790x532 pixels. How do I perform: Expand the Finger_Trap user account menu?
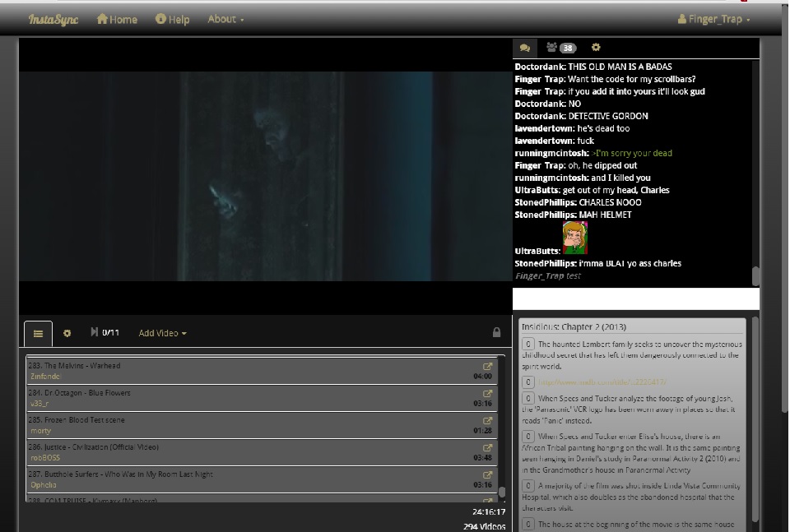[x=713, y=19]
